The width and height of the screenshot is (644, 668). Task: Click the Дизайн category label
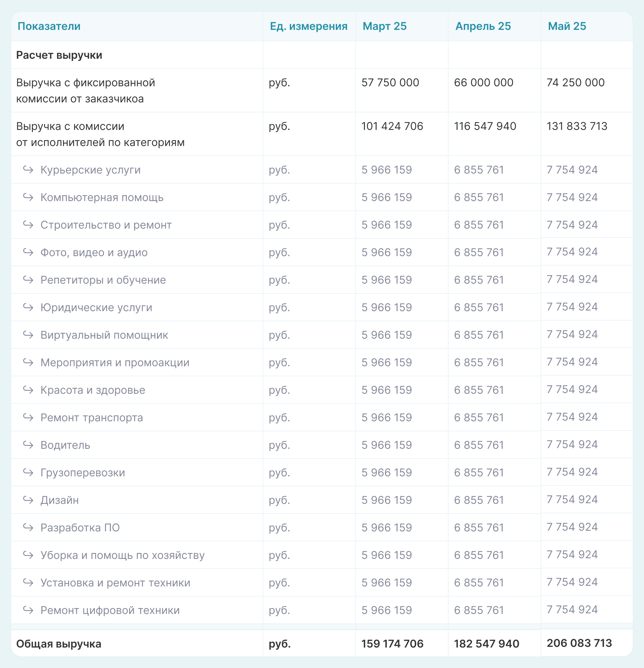(x=60, y=500)
